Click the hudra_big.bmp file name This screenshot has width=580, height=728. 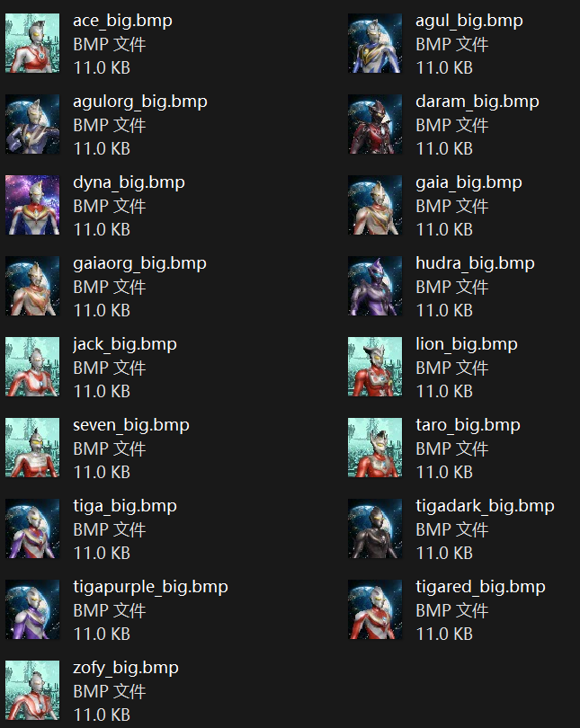(x=475, y=263)
